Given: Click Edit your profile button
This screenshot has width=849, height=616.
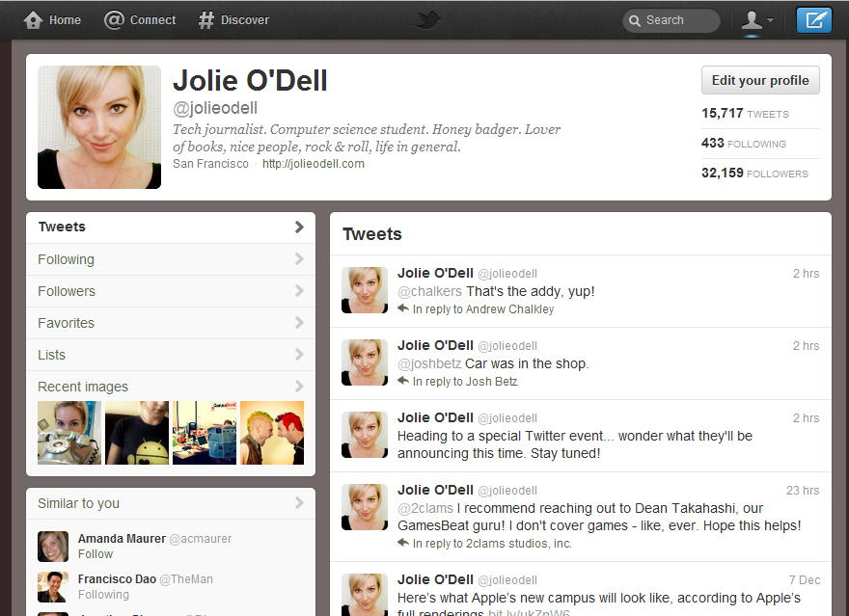Looking at the screenshot, I should pyautogui.click(x=760, y=80).
